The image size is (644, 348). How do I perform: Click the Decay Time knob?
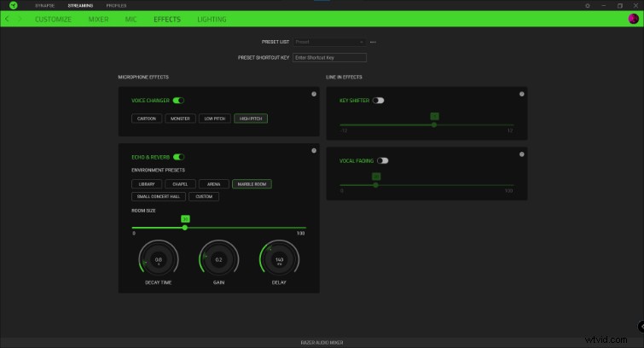[x=159, y=259]
